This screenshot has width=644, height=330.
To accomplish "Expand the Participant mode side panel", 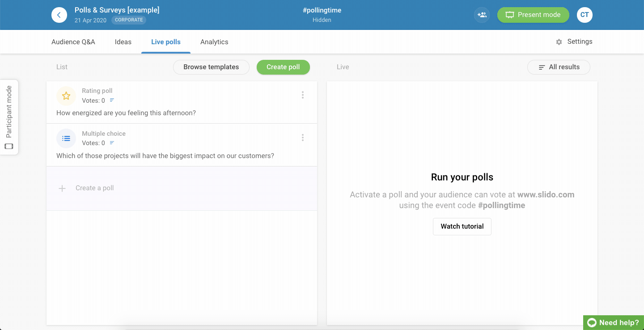I will (x=9, y=117).
